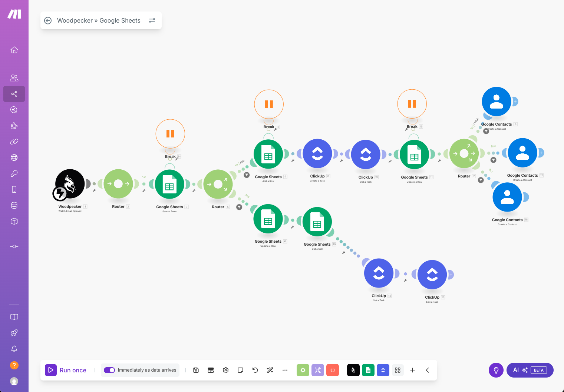The height and width of the screenshot is (392, 564).
Task: Open the notifications bell
Action: click(x=14, y=349)
